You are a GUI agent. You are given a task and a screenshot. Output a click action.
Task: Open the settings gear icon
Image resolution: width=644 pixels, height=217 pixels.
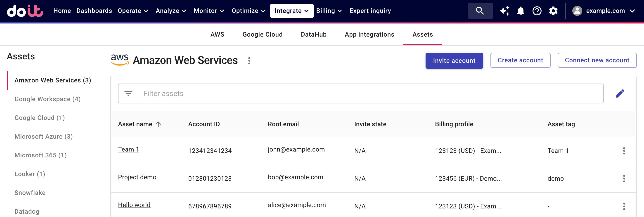(x=553, y=11)
